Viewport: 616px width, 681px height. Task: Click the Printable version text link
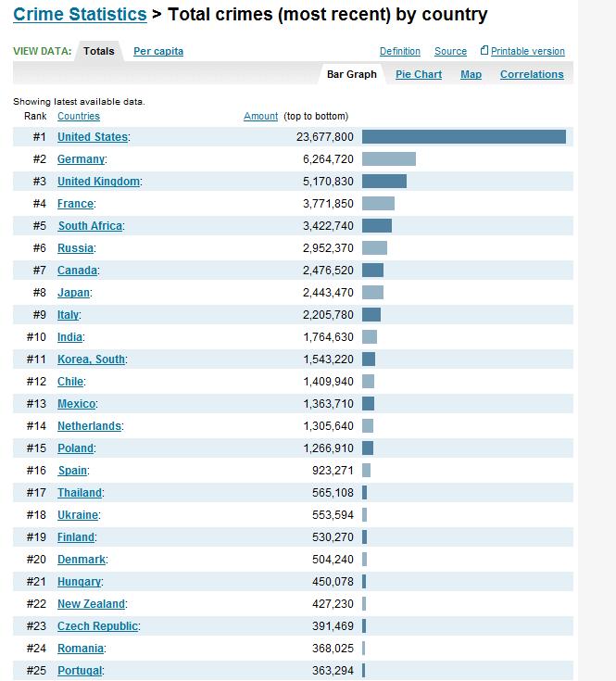pos(528,51)
